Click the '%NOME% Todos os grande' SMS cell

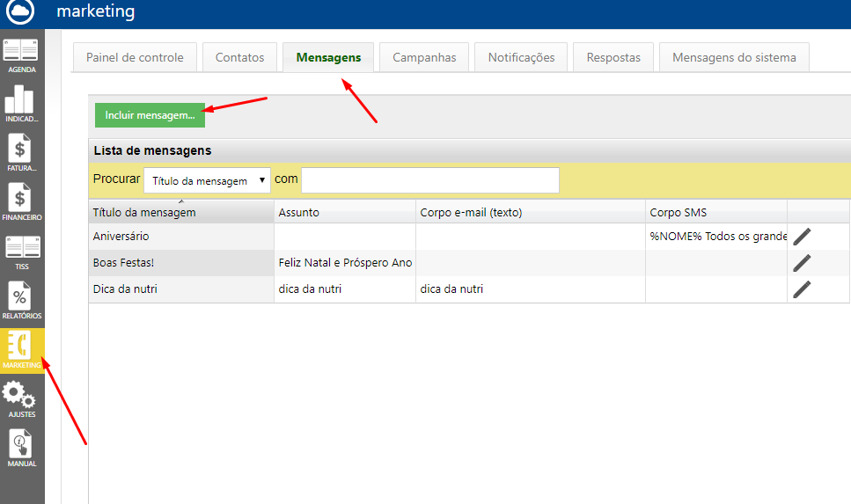point(716,236)
